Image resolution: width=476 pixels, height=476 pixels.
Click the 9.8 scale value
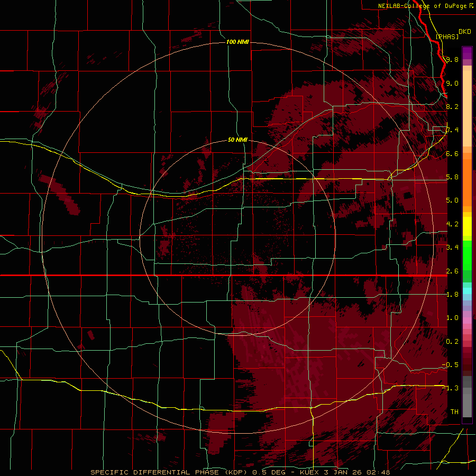452,59
